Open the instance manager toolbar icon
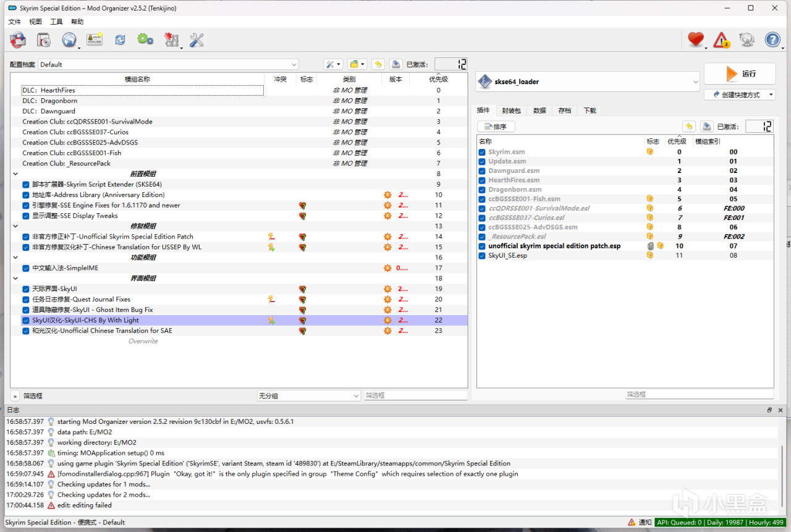Viewport: 791px width, 532px height. [18, 40]
